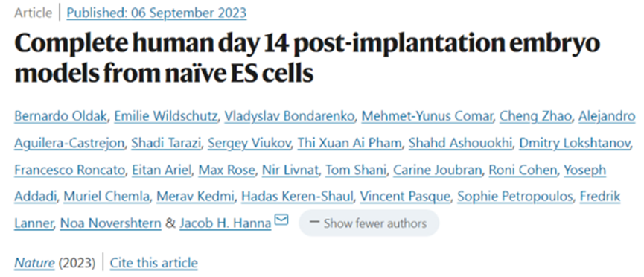The image size is (644, 277).
Task: Open the Jacob H. Hanna author link
Action: 225,223
